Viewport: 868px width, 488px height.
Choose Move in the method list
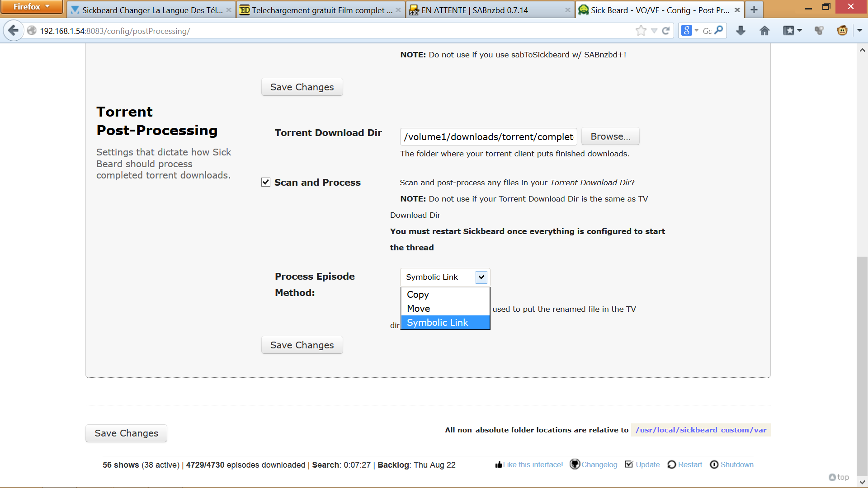click(418, 309)
